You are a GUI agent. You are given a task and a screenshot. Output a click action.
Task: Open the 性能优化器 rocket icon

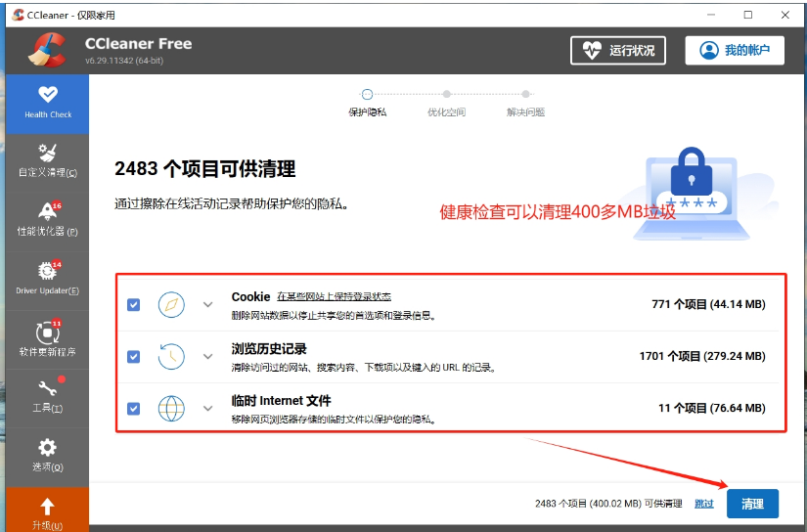(47, 212)
